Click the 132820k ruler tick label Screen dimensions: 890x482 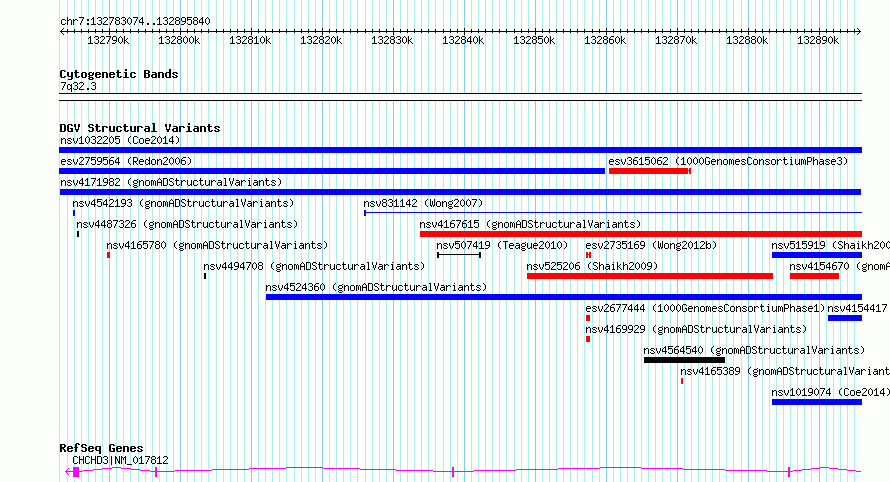point(321,40)
